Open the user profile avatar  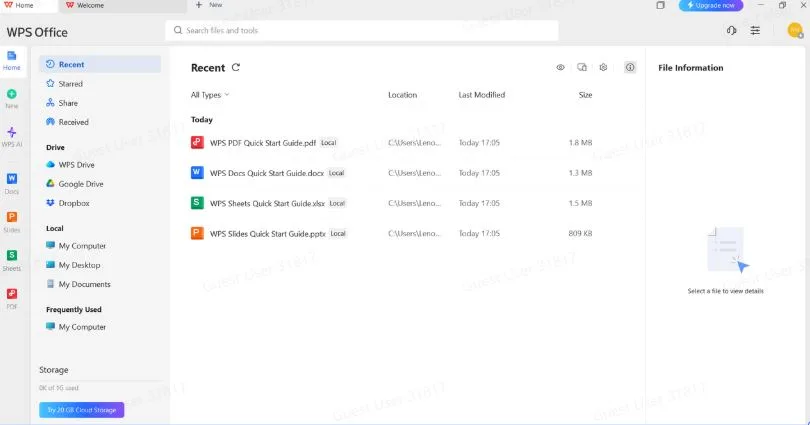(x=795, y=30)
